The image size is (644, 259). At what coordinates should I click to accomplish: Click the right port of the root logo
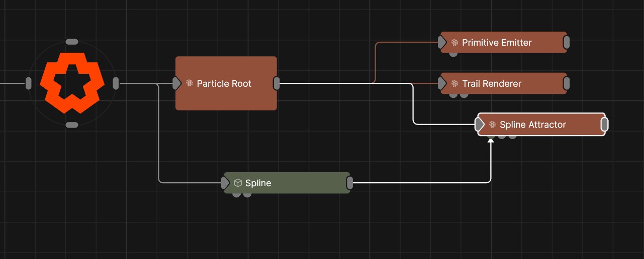(x=116, y=83)
